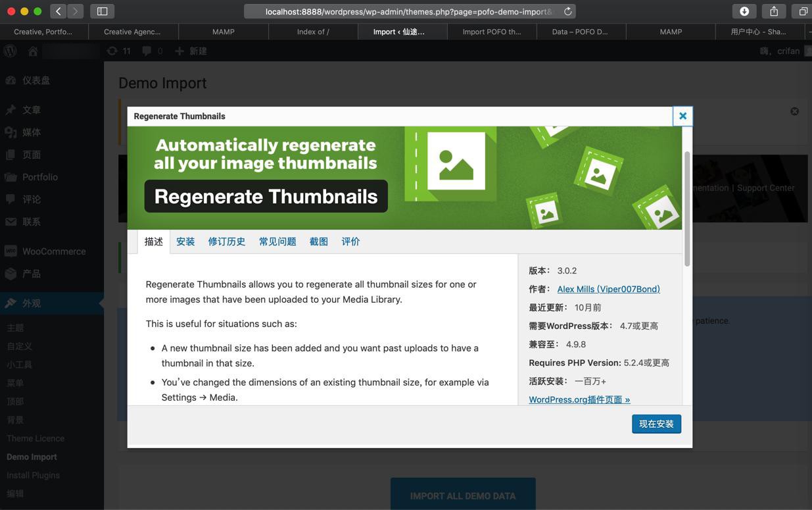Open Portfolio in sidebar

coord(52,177)
